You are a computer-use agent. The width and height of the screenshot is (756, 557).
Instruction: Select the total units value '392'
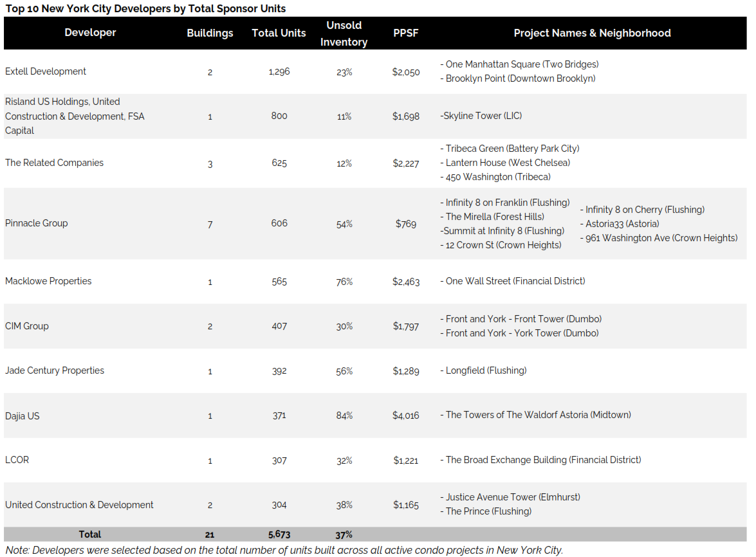279,371
